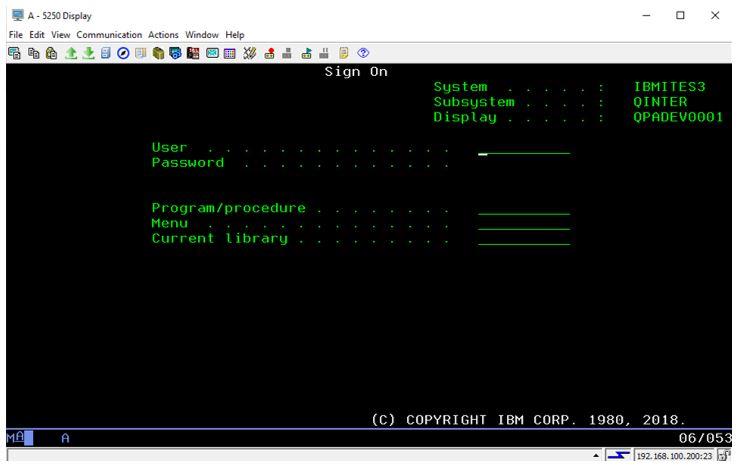The image size is (742, 473).
Task: Click the gray pause macro icon
Action: point(324,53)
